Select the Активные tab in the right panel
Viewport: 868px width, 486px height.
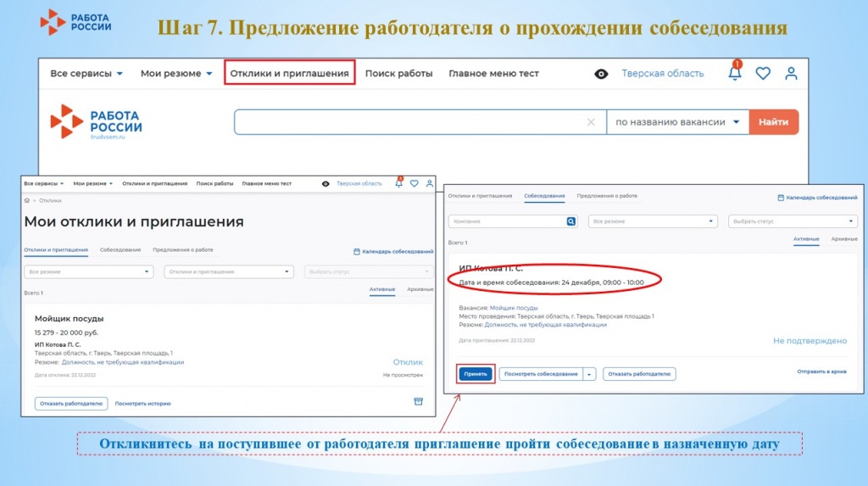coord(806,239)
